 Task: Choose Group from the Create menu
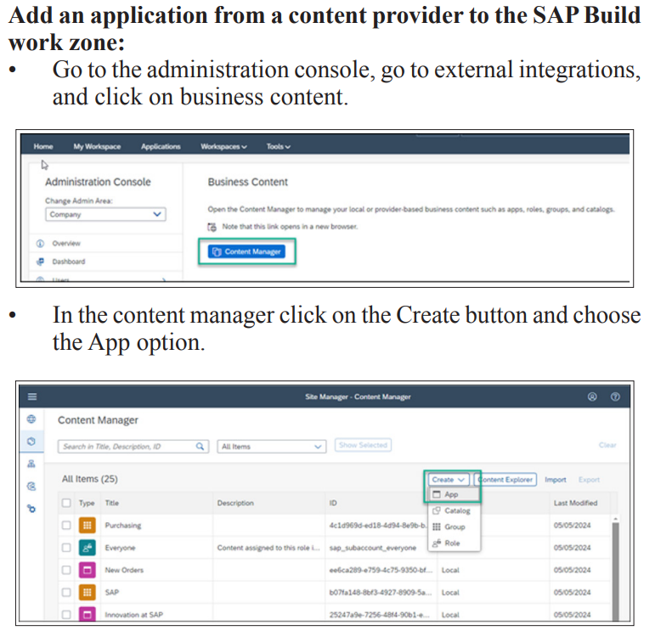click(454, 527)
